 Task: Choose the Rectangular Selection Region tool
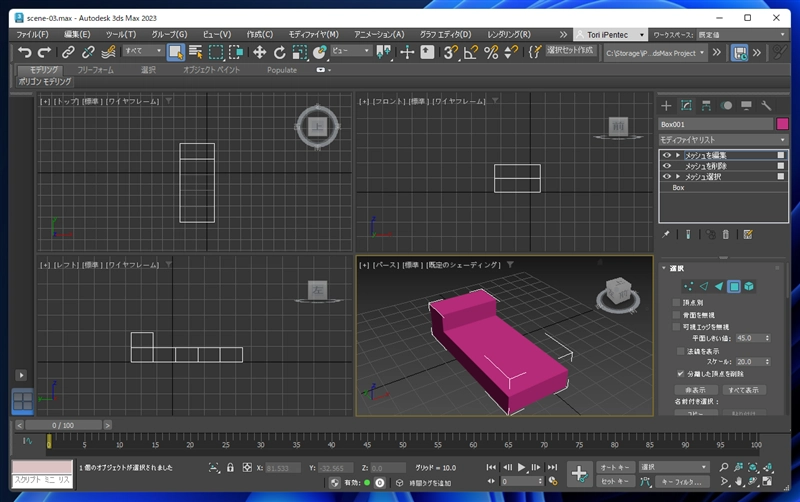216,52
